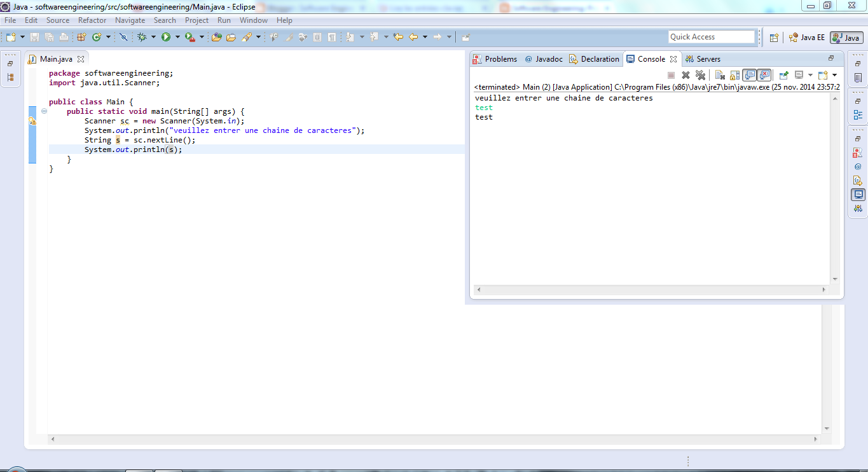The height and width of the screenshot is (472, 868).
Task: Open the Open Console dropdown arrow
Action: pyautogui.click(x=834, y=74)
